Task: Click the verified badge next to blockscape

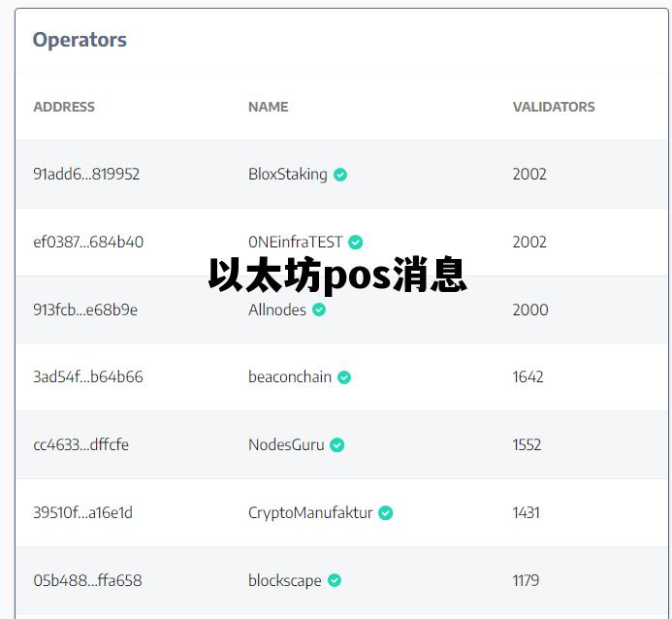Action: 335,580
